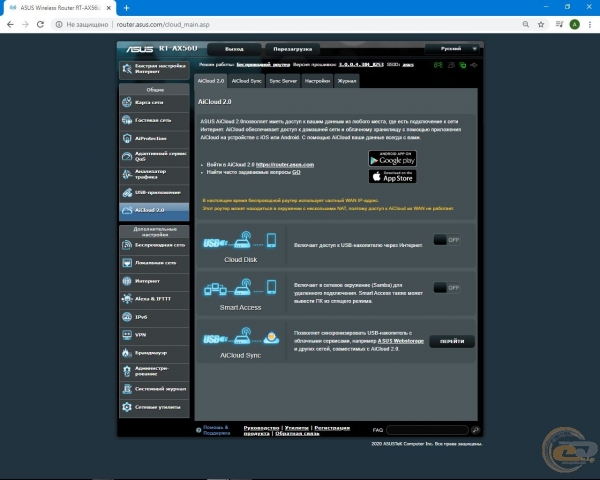Select AiCloud 2.0 sidebar item

pyautogui.click(x=154, y=210)
